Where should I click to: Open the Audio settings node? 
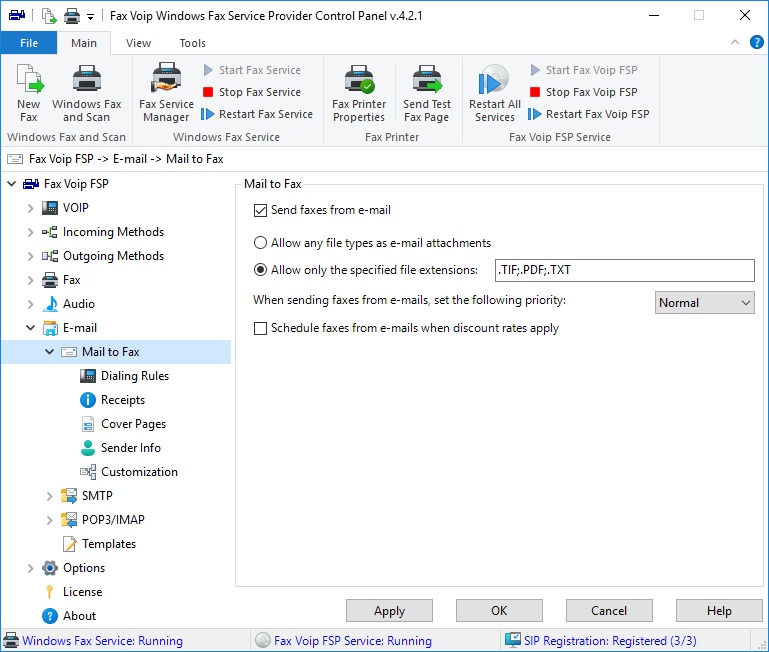[x=78, y=304]
